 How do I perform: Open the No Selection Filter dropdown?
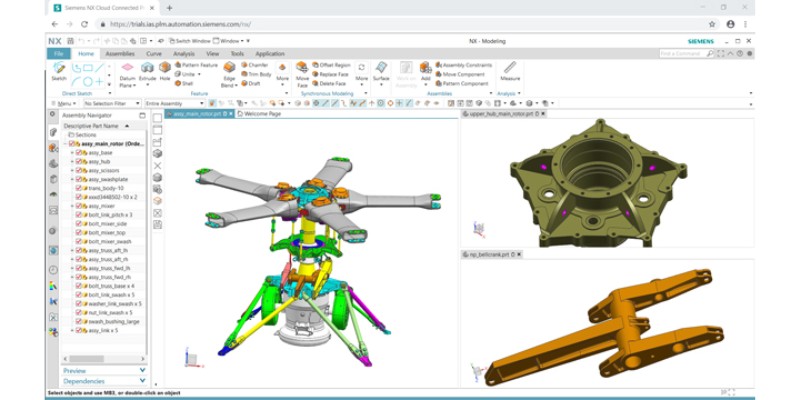(112, 103)
